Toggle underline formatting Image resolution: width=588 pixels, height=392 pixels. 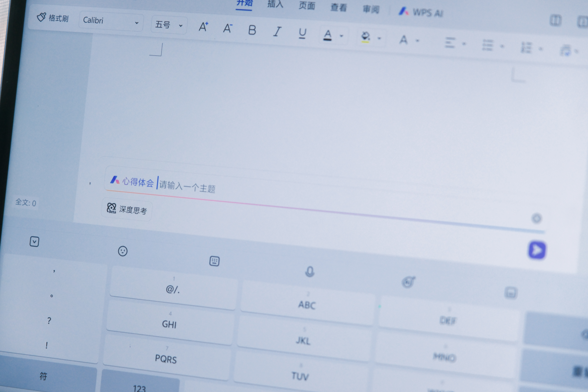[302, 34]
